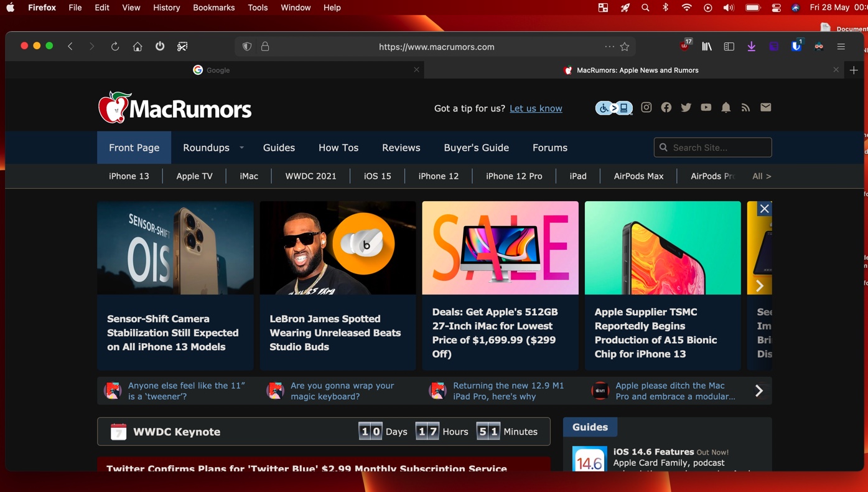Viewport: 868px width, 492px height.
Task: Open the Buyer's Guide nav item
Action: tap(477, 148)
